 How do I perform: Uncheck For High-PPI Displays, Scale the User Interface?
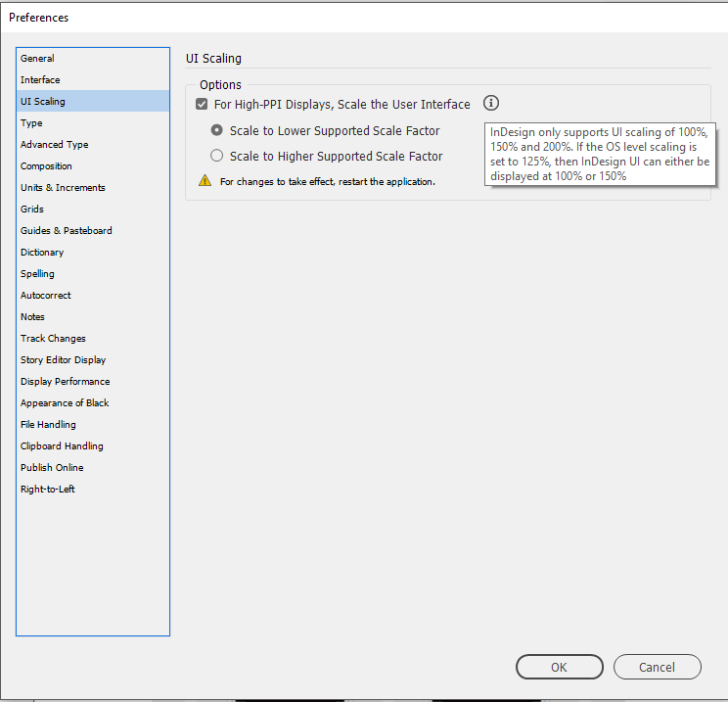pos(202,104)
